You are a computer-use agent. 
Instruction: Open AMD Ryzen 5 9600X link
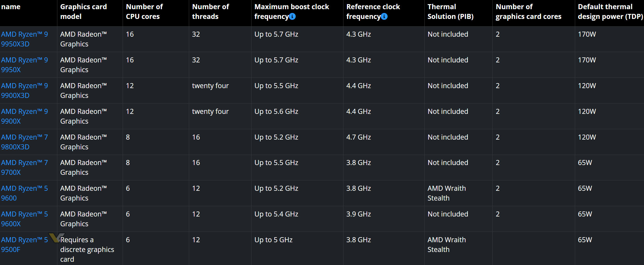pos(24,219)
